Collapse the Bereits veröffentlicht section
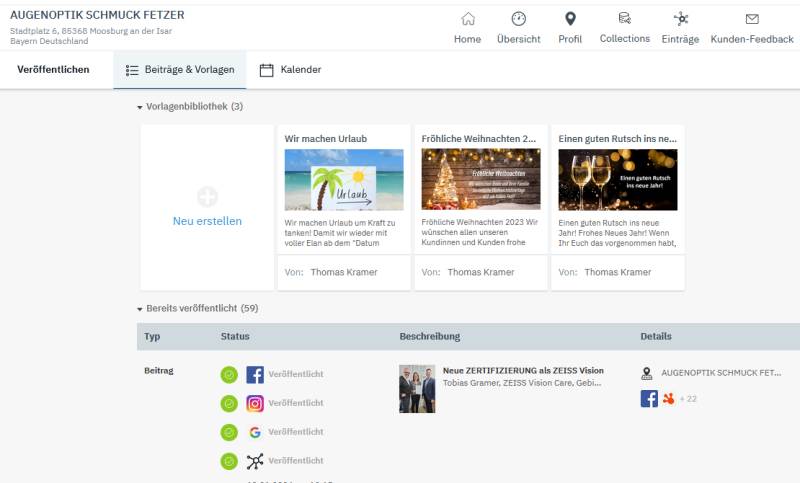Image resolution: width=800 pixels, height=483 pixels. pos(140,309)
